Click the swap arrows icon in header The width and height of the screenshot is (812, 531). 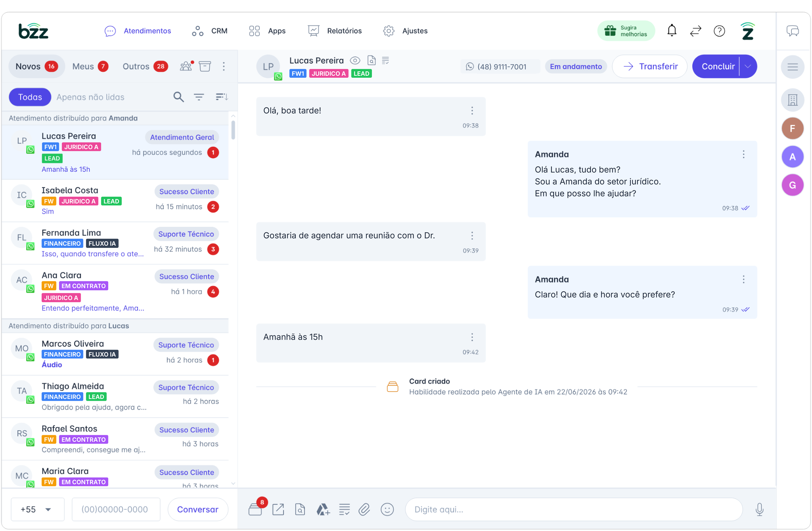tap(695, 31)
